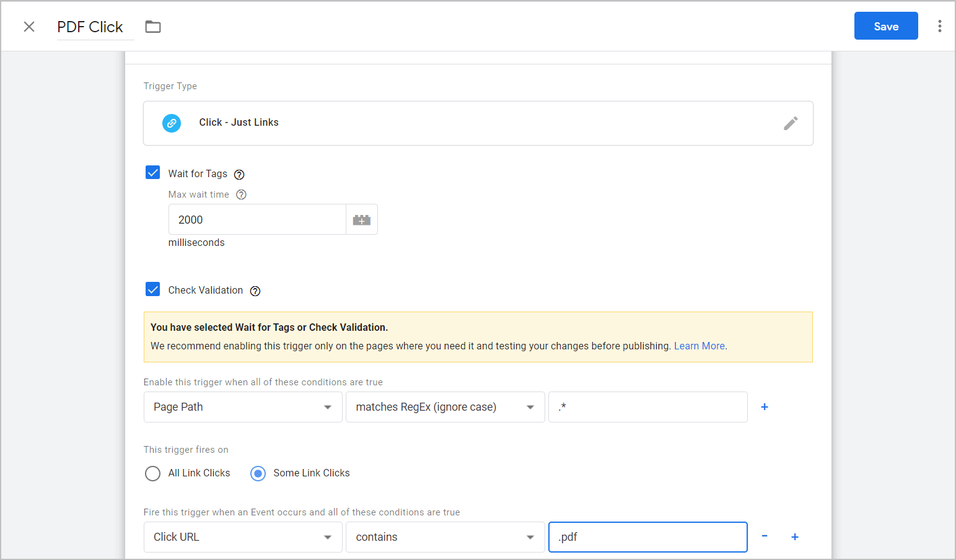Click the Save button

click(885, 26)
